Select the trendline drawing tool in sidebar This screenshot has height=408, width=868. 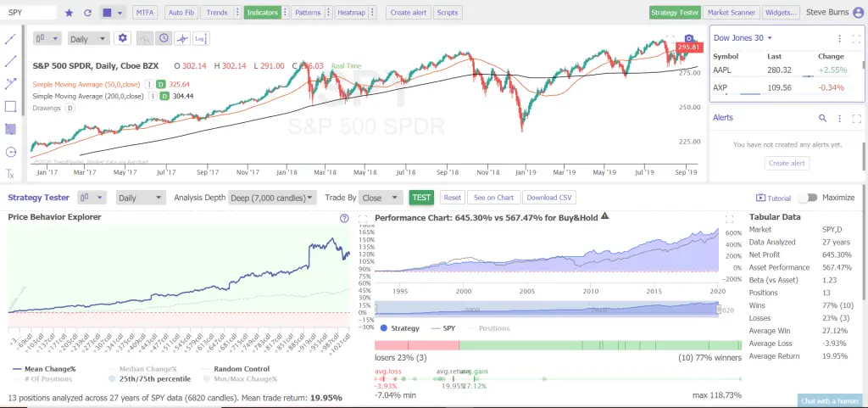tap(10, 39)
